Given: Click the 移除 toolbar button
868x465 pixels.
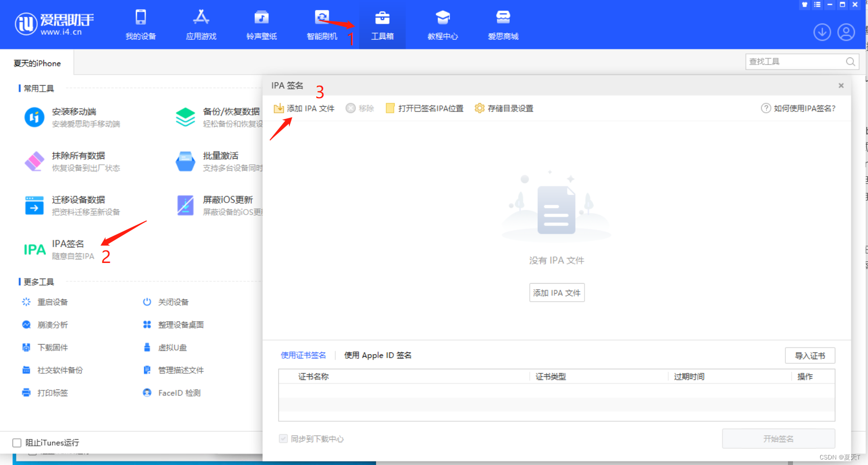Looking at the screenshot, I should pos(360,108).
